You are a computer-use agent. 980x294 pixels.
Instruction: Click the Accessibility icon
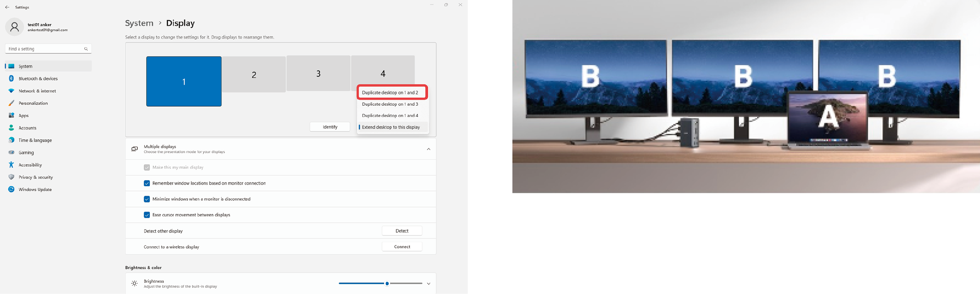[x=11, y=165]
